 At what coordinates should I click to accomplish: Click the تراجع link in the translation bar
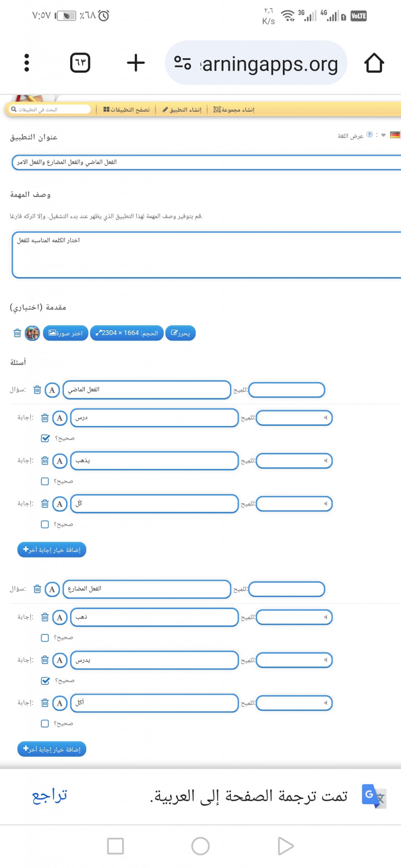point(50,795)
